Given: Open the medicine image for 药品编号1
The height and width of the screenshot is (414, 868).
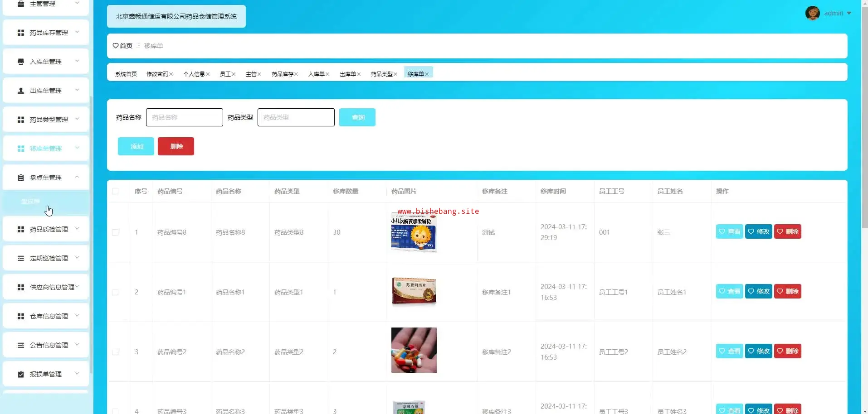Looking at the screenshot, I should click(414, 291).
